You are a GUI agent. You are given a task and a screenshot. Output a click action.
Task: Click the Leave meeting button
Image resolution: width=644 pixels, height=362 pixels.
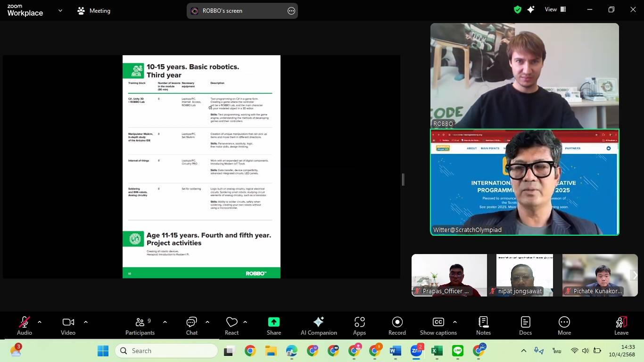(x=621, y=326)
